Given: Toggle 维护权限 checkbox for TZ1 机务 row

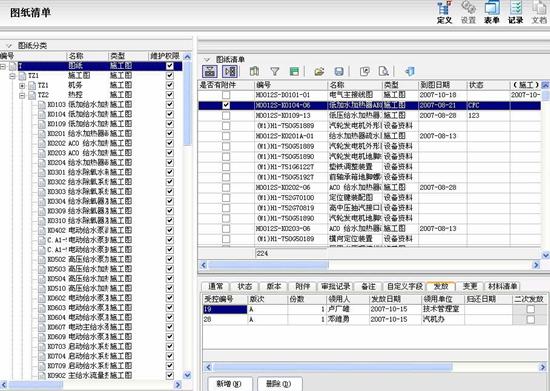Looking at the screenshot, I should [170, 85].
